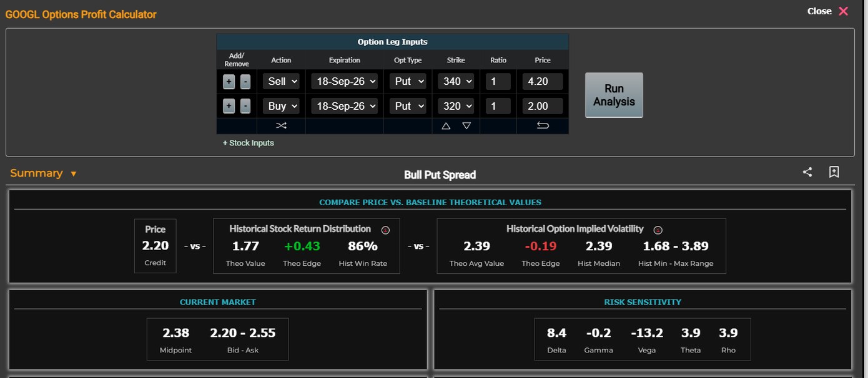Click the 2.00 price input field
Screen dimensions: 868x378
click(543, 106)
